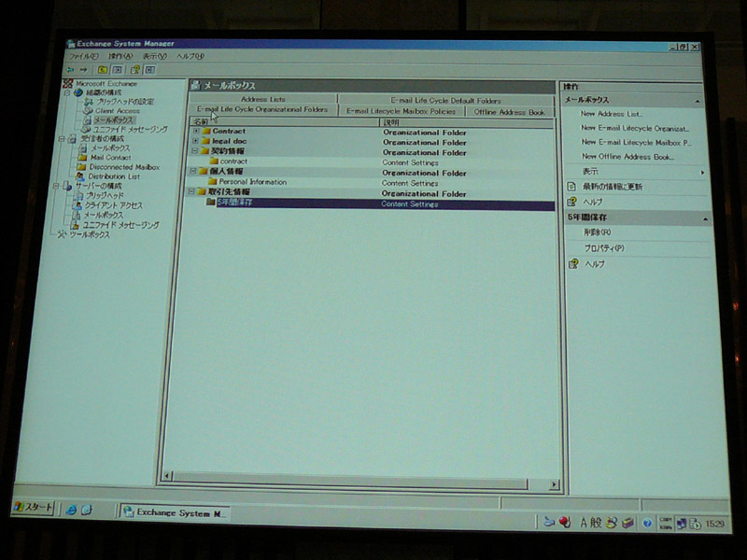
Task: Open ヘルプ under the 5年間保存 actions
Action: 595,264
